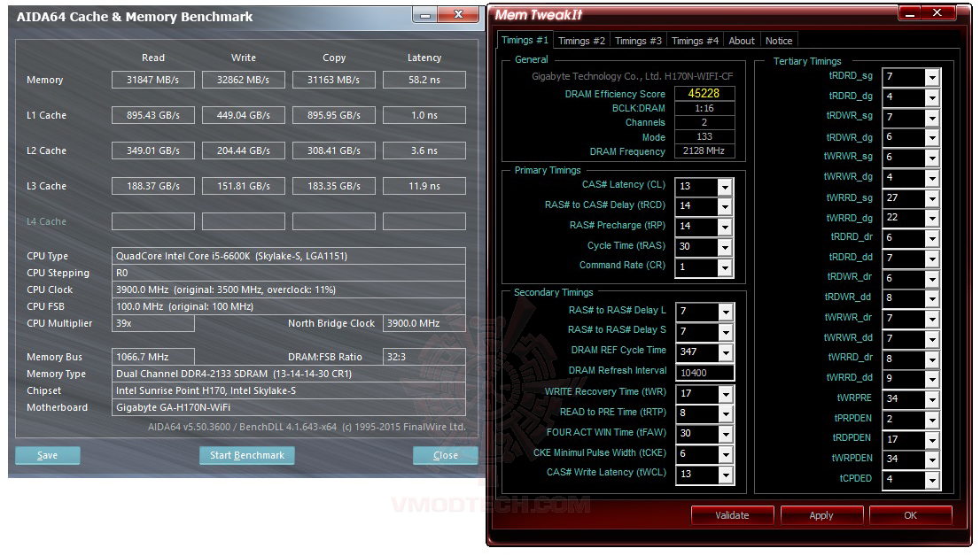Expand tWRRD_sg dropdown
Viewport: 980px width, 556px height.
pyautogui.click(x=932, y=198)
